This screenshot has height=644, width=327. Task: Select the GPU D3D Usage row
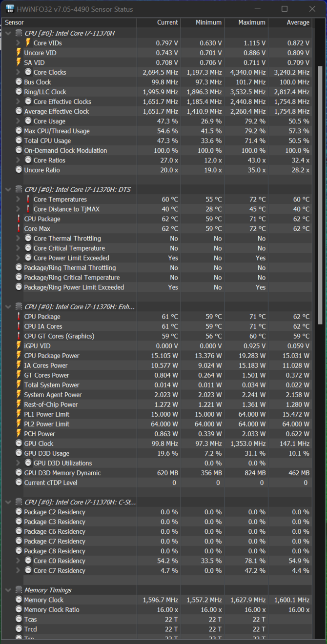pos(157,453)
